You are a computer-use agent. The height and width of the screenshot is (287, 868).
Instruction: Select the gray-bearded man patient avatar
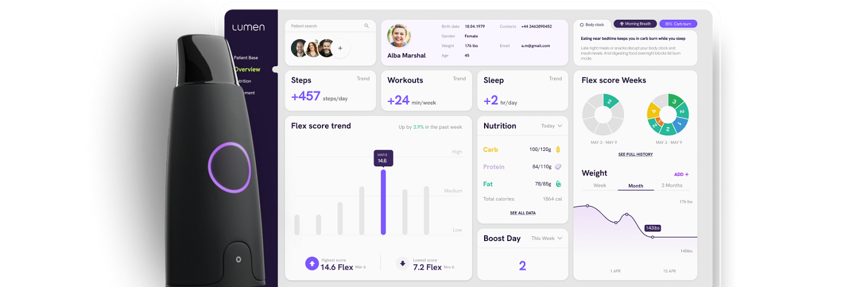326,48
